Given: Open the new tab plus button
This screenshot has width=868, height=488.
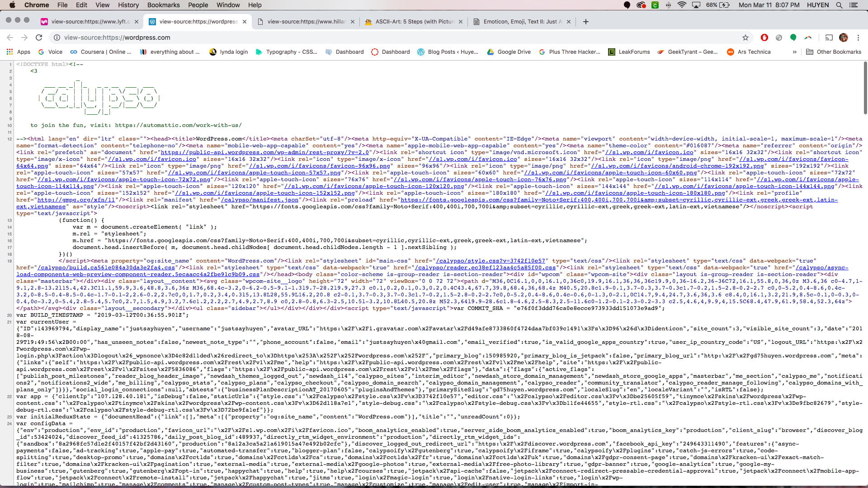Looking at the screenshot, I should pyautogui.click(x=586, y=22).
